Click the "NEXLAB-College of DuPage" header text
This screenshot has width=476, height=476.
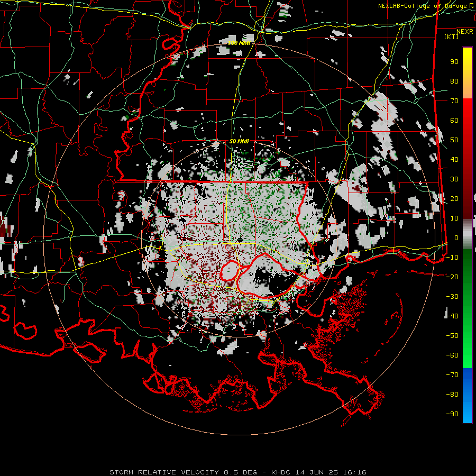click(422, 6)
